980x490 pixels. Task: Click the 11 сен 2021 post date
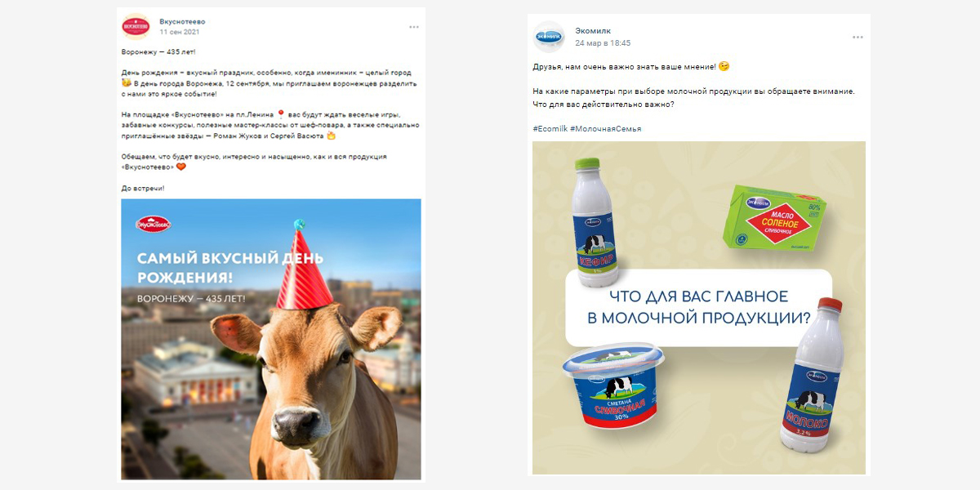pyautogui.click(x=180, y=32)
